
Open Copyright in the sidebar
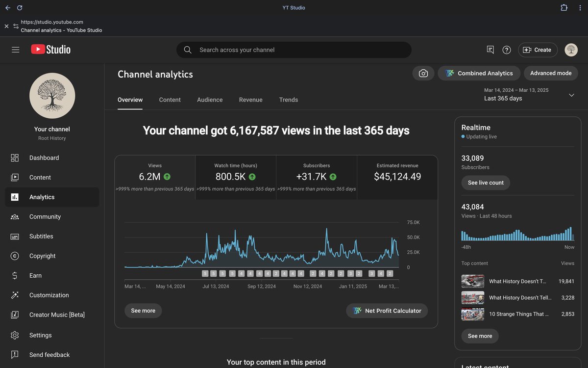pos(52,256)
